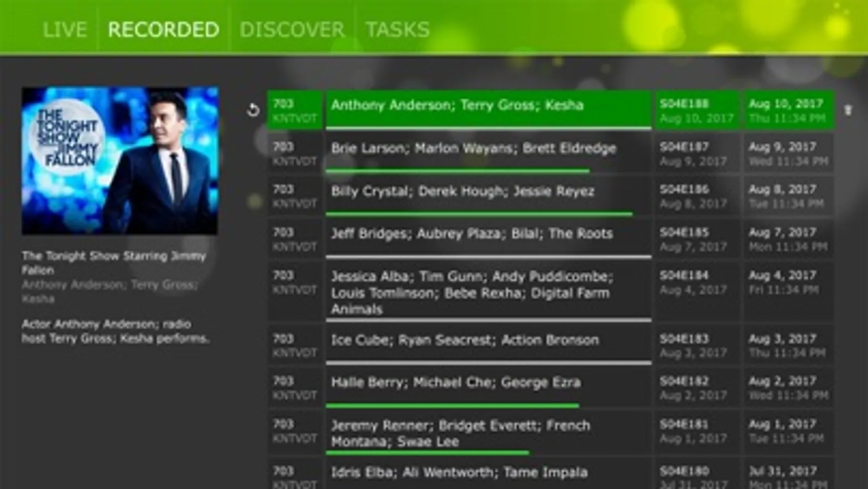Click the S04E186 episode number cell
The width and height of the screenshot is (868, 489).
(696, 196)
